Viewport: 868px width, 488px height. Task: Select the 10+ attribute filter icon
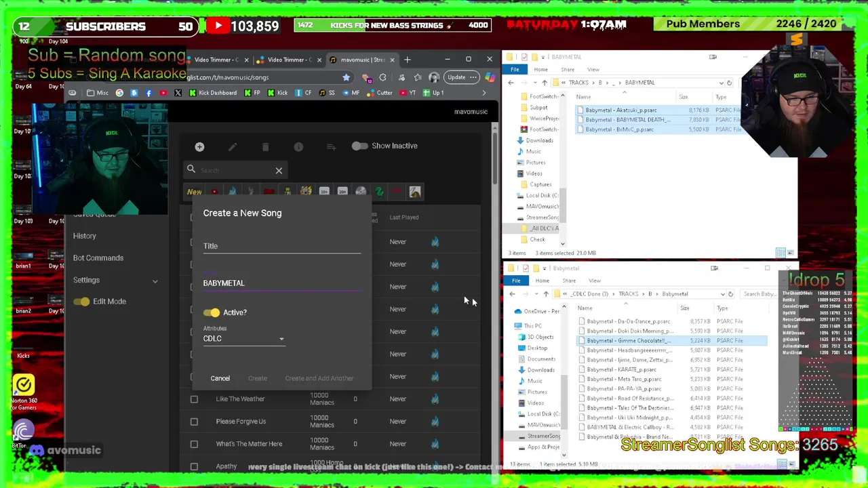pos(324,192)
